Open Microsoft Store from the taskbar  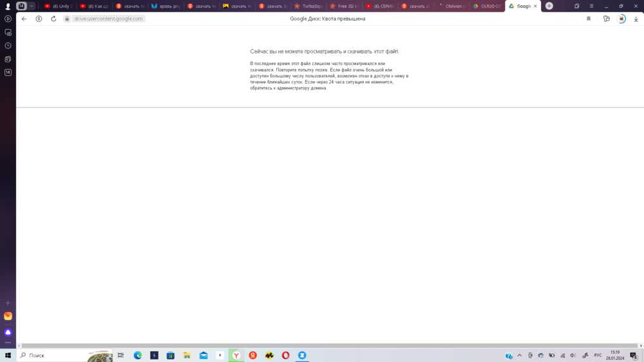pos(171,355)
